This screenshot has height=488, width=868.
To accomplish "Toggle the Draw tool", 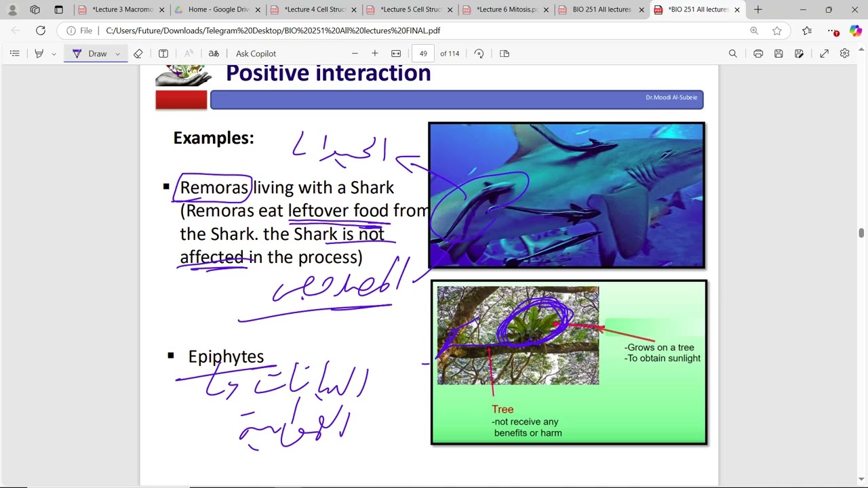I will [90, 54].
